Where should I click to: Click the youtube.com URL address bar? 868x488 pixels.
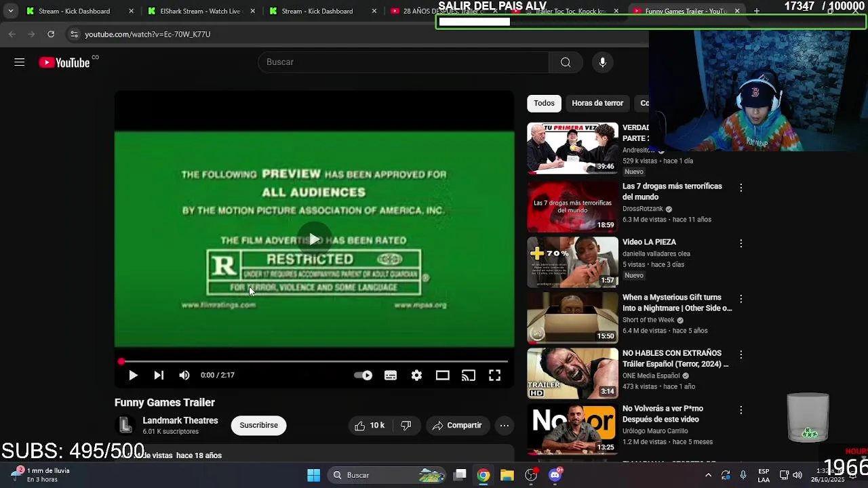click(x=148, y=34)
